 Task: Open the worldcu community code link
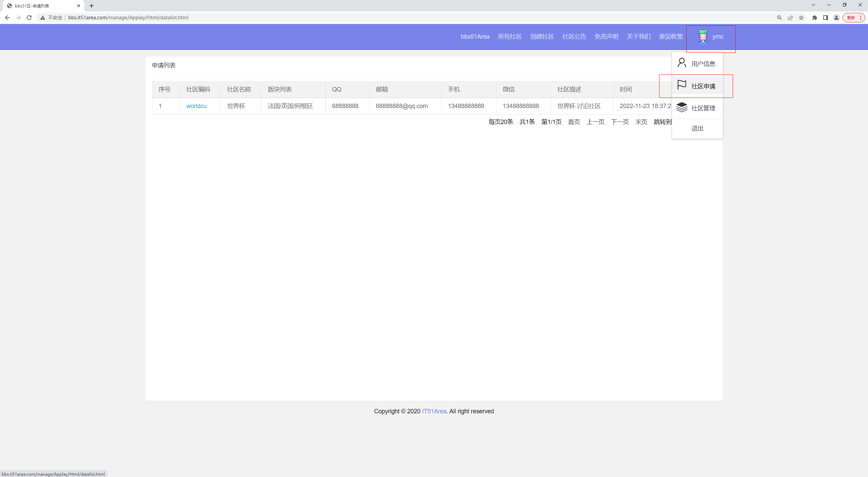point(196,106)
